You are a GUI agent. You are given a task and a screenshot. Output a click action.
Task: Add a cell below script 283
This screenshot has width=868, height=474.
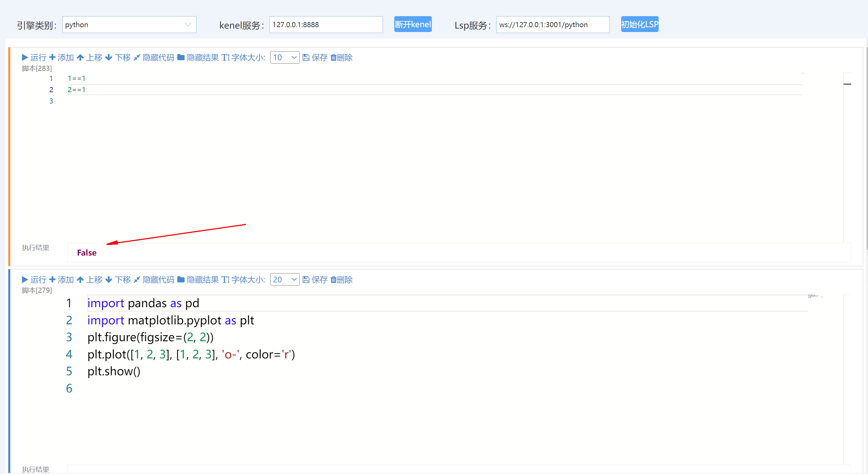(62, 57)
